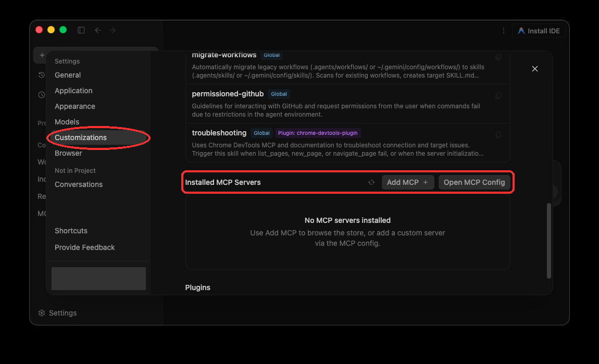The height and width of the screenshot is (364, 599).
Task: Click the green fullscreen window button
Action: click(x=63, y=30)
